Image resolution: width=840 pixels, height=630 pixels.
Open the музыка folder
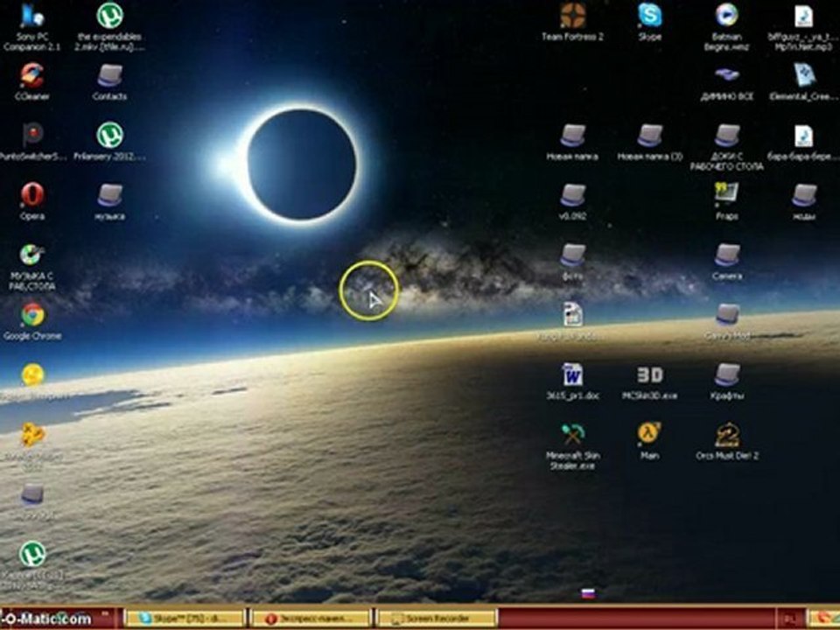[110, 195]
